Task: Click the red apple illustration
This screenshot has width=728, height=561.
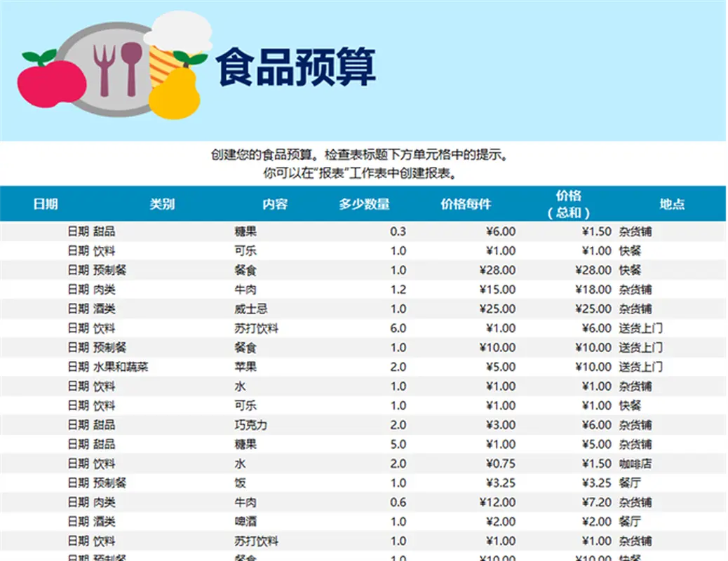Action: 48,81
